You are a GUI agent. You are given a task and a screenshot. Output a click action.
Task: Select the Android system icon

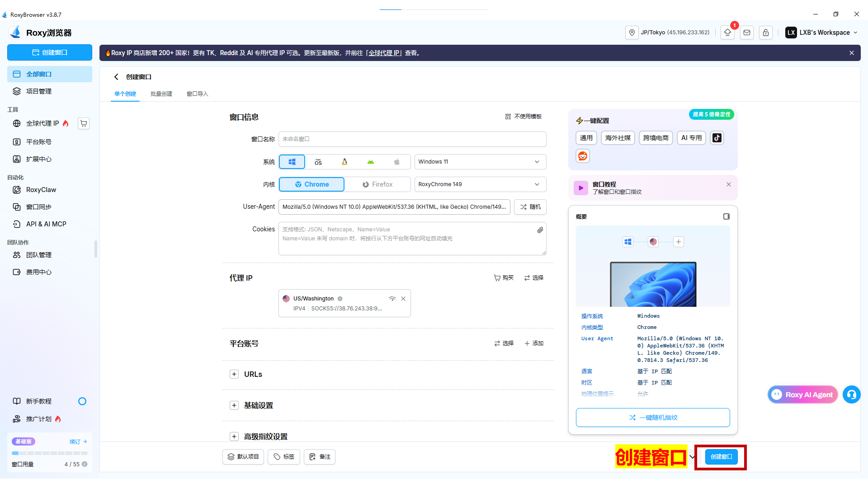[x=371, y=162]
